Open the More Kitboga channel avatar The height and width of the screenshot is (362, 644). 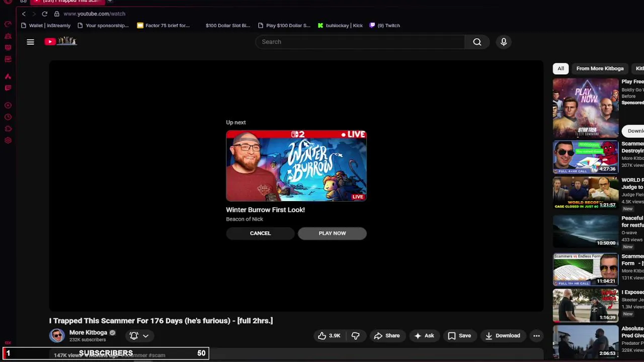coord(57,335)
